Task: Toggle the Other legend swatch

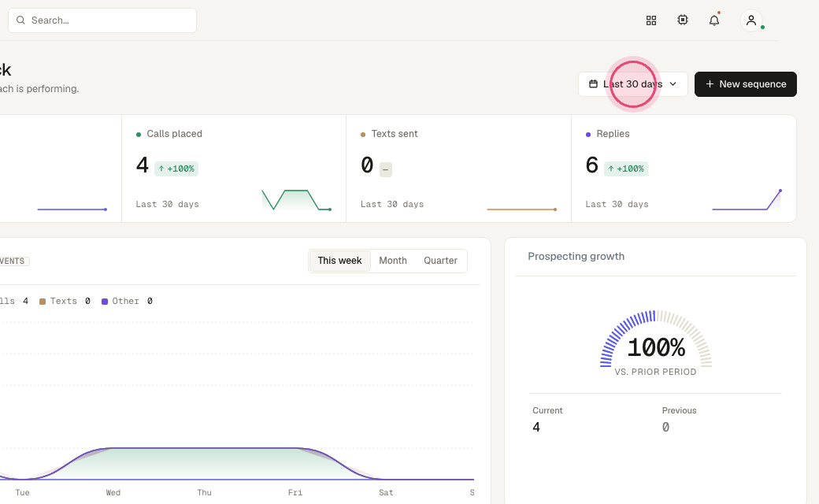Action: click(x=105, y=302)
